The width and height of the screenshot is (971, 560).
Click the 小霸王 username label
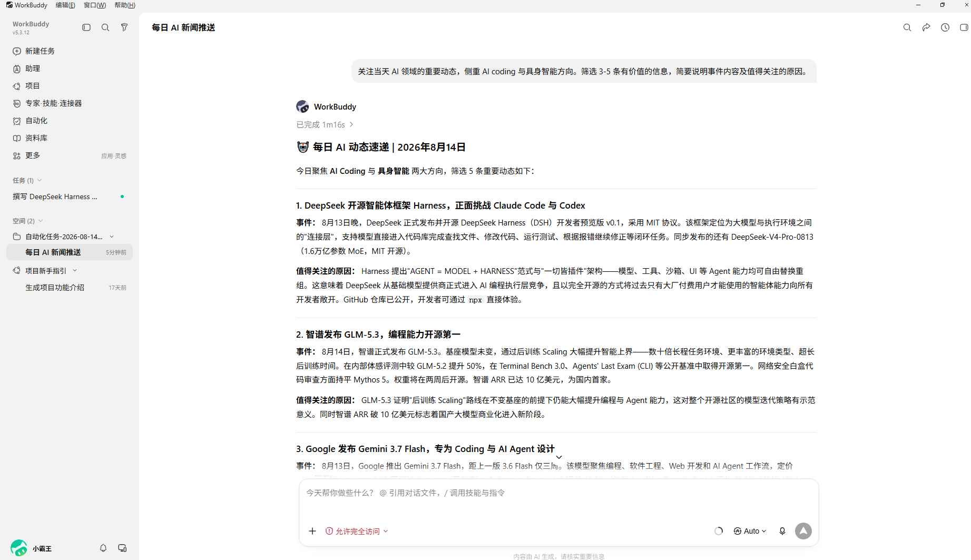tap(42, 548)
